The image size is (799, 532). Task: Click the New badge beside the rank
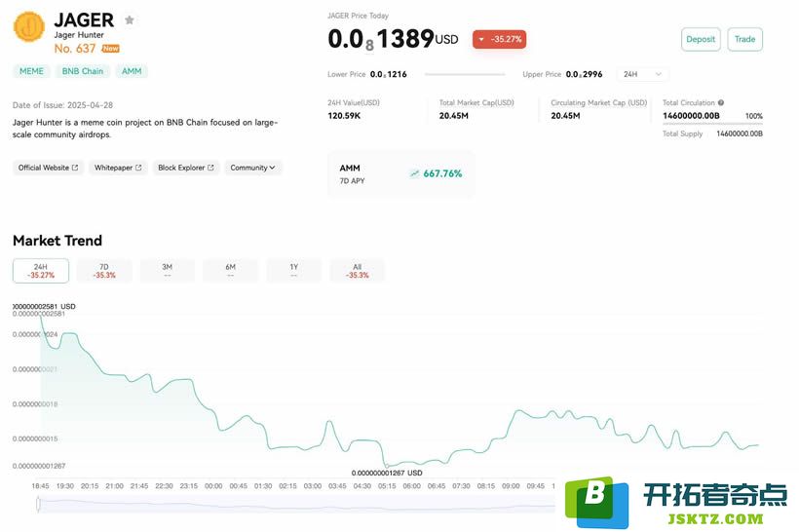(x=110, y=49)
